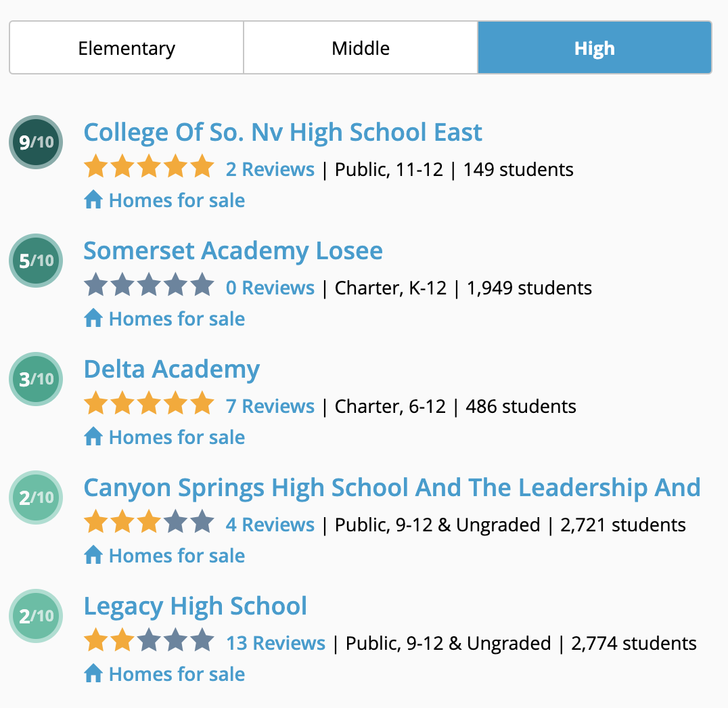View the 13 Reviews for Legacy High
The image size is (728, 708).
[275, 643]
